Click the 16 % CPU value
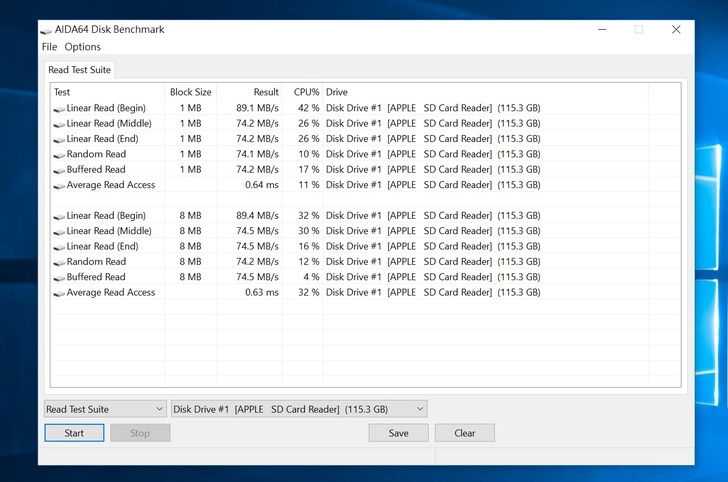The image size is (728, 482). pyautogui.click(x=309, y=246)
